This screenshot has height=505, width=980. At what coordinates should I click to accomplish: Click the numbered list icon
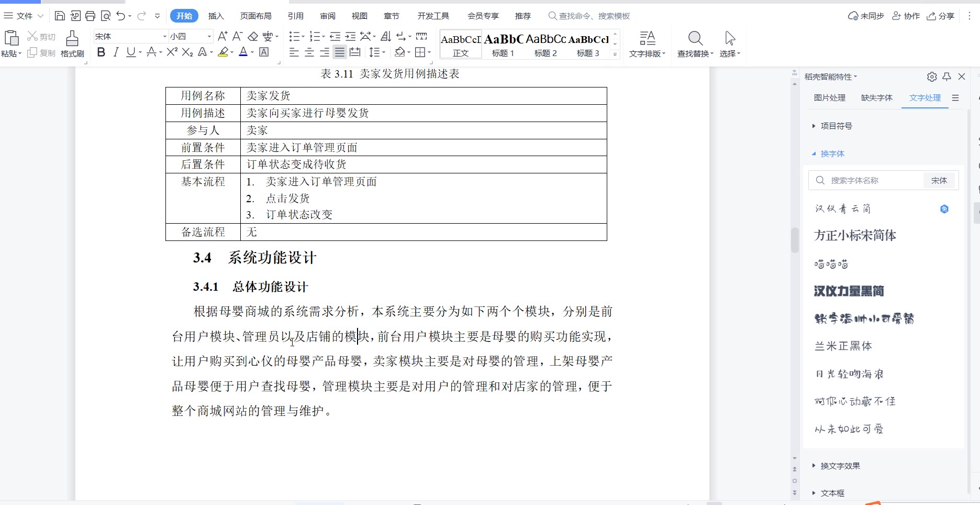(x=315, y=36)
